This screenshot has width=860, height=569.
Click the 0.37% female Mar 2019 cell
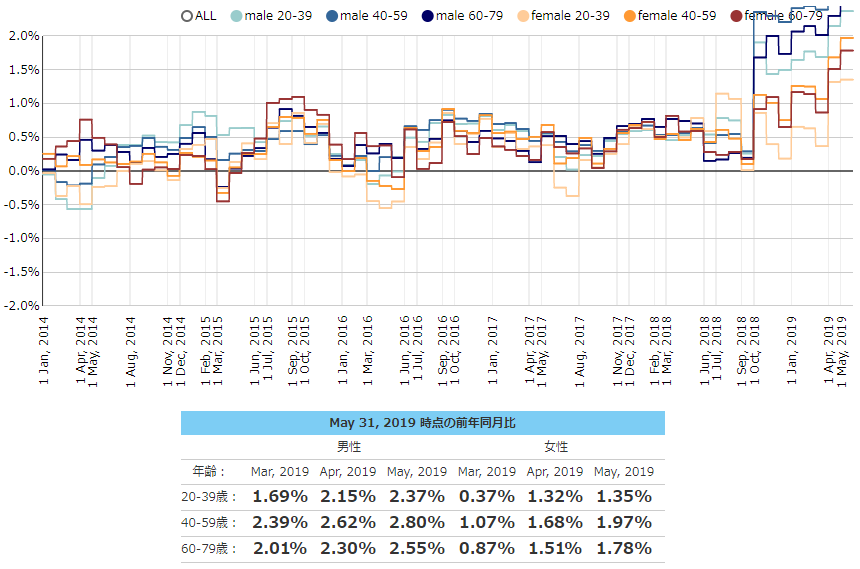click(x=485, y=496)
